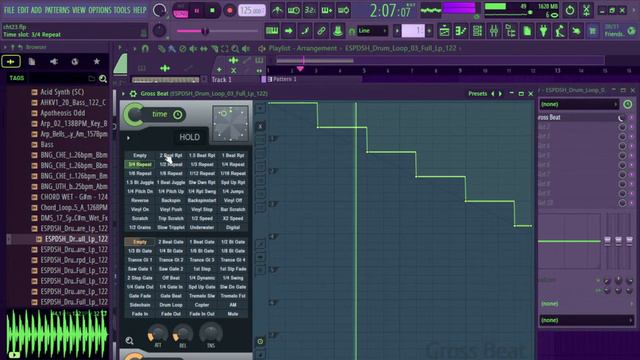Viewport: 640px width, 360px height.
Task: Open the Gross Beat Presets menu
Action: point(477,93)
